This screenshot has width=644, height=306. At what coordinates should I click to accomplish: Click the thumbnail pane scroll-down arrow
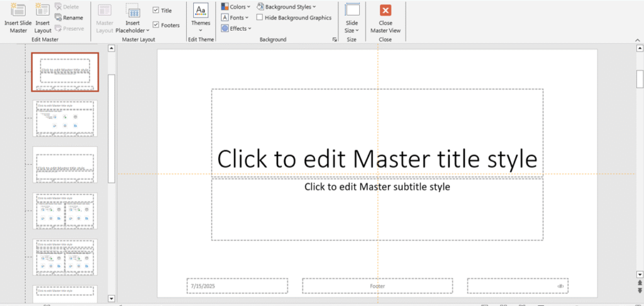[x=111, y=298]
